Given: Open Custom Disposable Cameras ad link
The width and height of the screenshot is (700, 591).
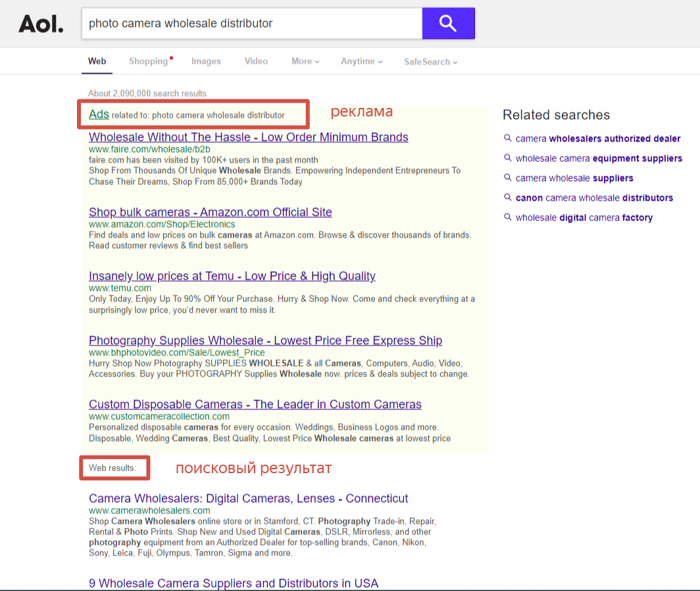Looking at the screenshot, I should pyautogui.click(x=255, y=404).
